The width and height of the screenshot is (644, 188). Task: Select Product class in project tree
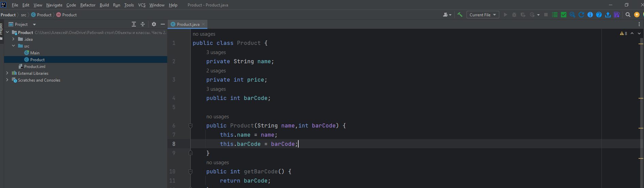click(x=34, y=59)
